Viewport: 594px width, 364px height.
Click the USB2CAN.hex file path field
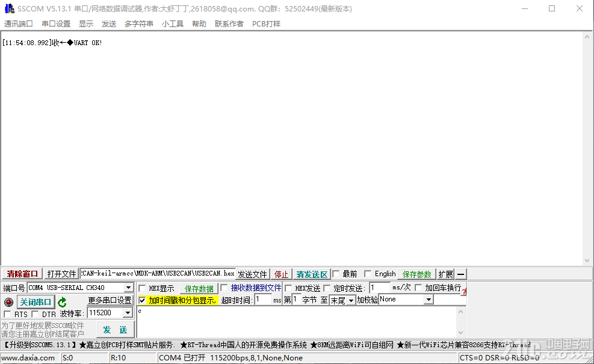(157, 274)
